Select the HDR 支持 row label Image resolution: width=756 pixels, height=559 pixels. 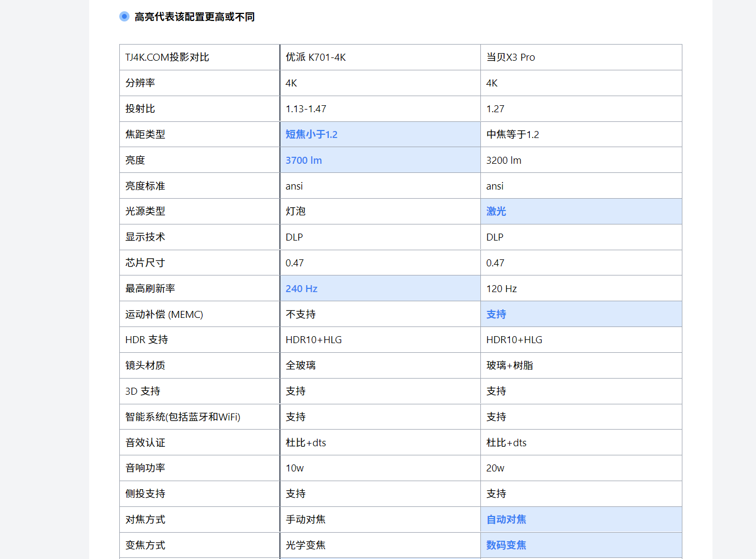pos(147,340)
